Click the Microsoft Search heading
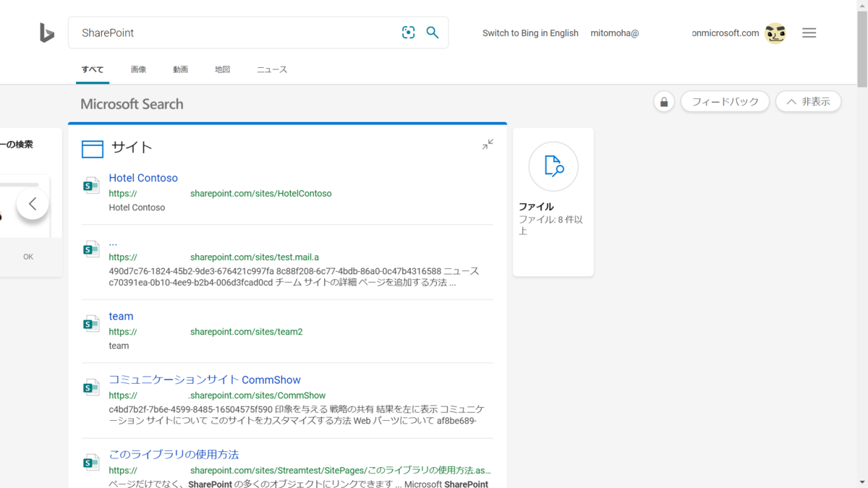 click(132, 104)
